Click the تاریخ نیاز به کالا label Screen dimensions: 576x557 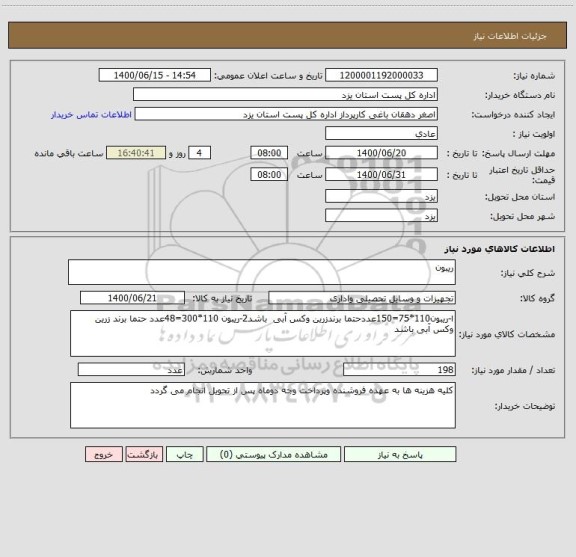pos(222,299)
